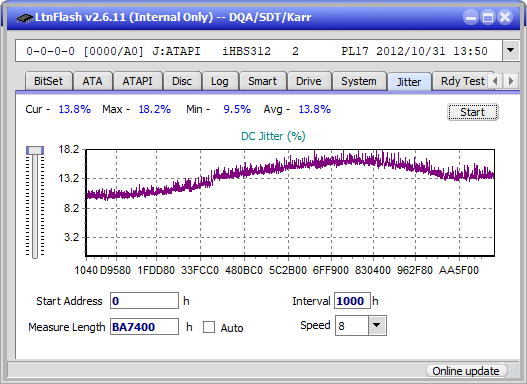The width and height of the screenshot is (527, 384).
Task: Maximize the LtnFlash window
Action: click(x=488, y=17)
